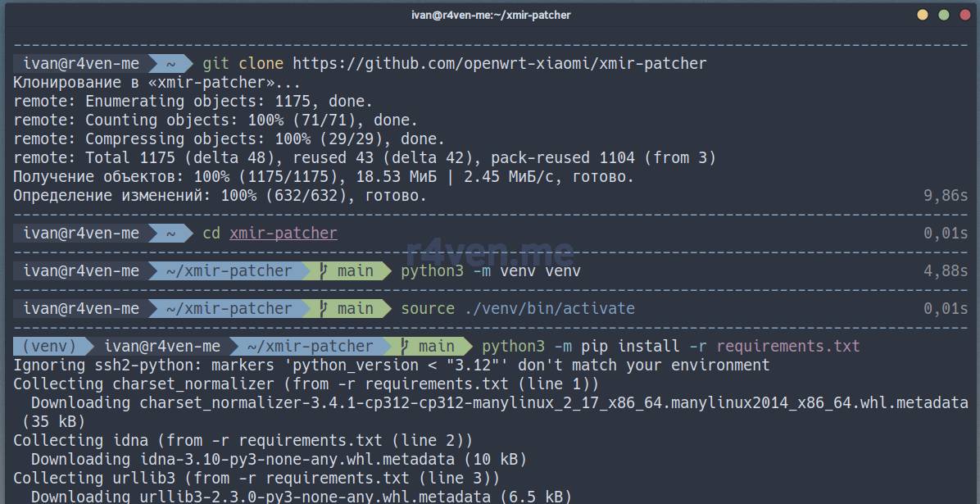Image resolution: width=980 pixels, height=504 pixels.
Task: Click the yellow minimize window button
Action: coord(923,15)
